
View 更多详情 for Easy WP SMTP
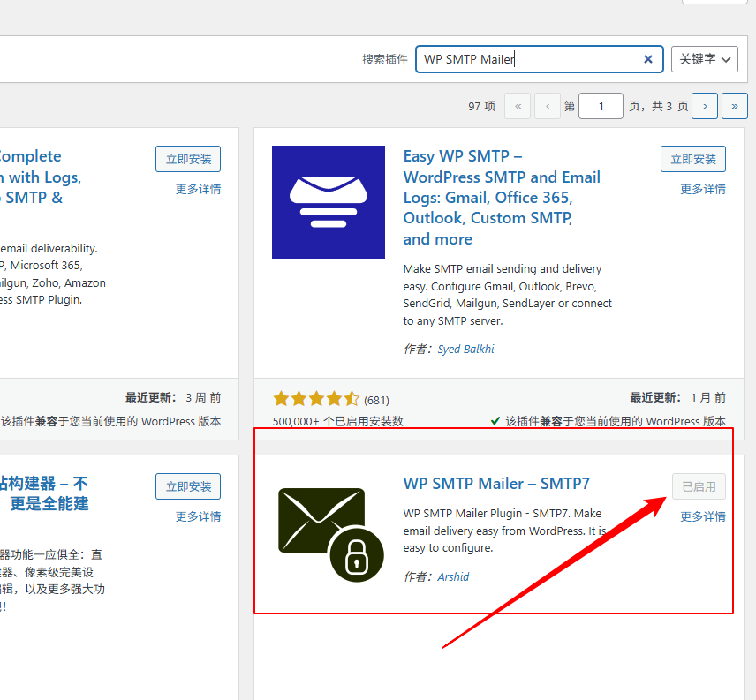(702, 189)
